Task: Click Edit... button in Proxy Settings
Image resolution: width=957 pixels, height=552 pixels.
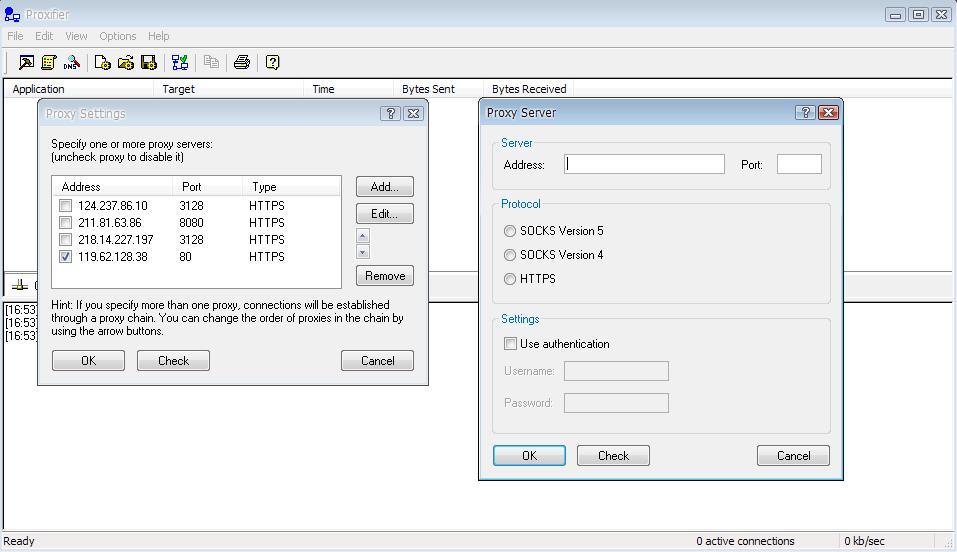Action: pos(385,214)
